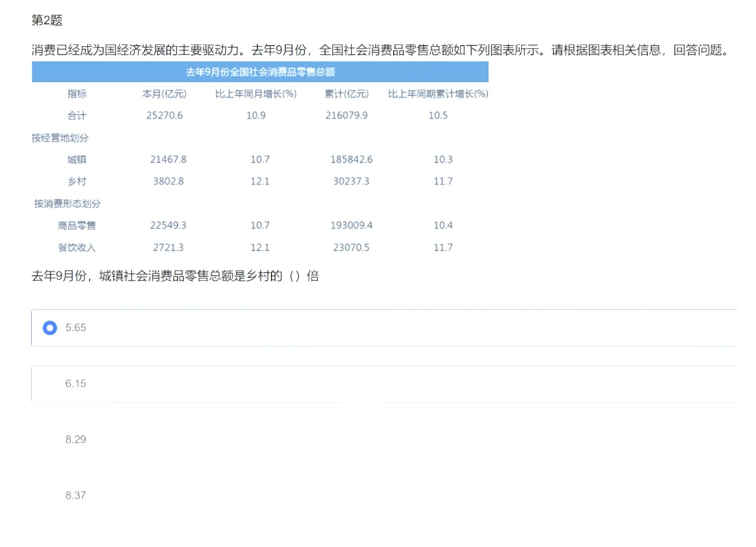Click the 10.9 growth cell in 合计 row
Screen dimensions: 756x547
click(x=256, y=116)
